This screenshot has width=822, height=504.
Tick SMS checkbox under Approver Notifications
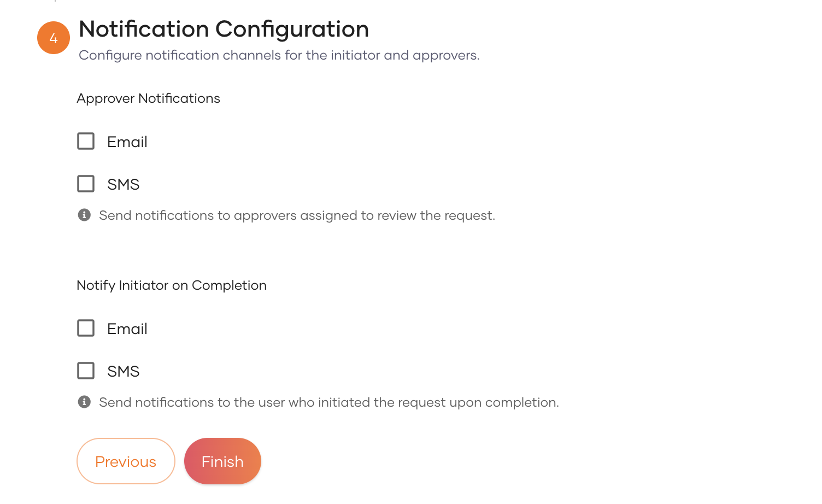click(x=86, y=184)
